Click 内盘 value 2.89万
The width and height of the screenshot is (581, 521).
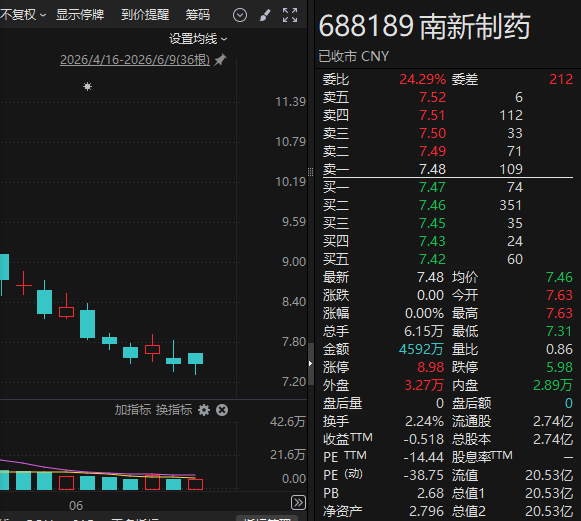[x=553, y=385]
